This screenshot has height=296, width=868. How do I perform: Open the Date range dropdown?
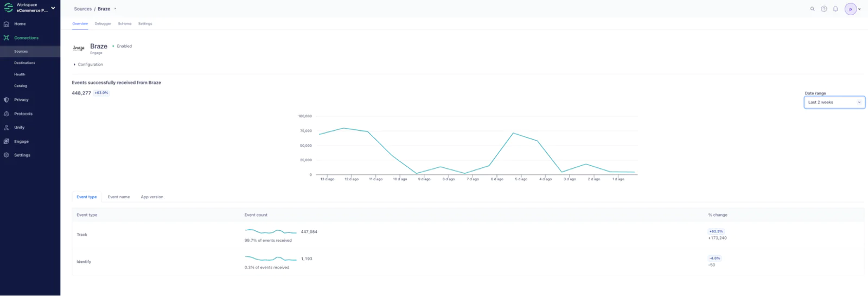point(834,102)
